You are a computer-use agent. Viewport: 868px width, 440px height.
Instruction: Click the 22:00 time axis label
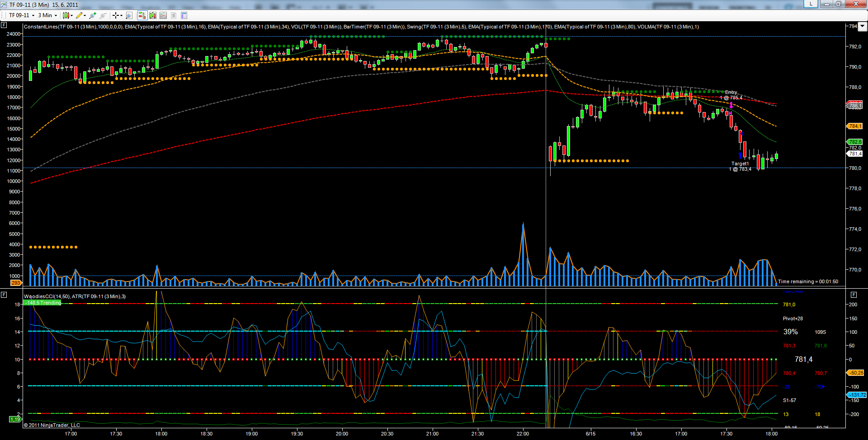523,434
